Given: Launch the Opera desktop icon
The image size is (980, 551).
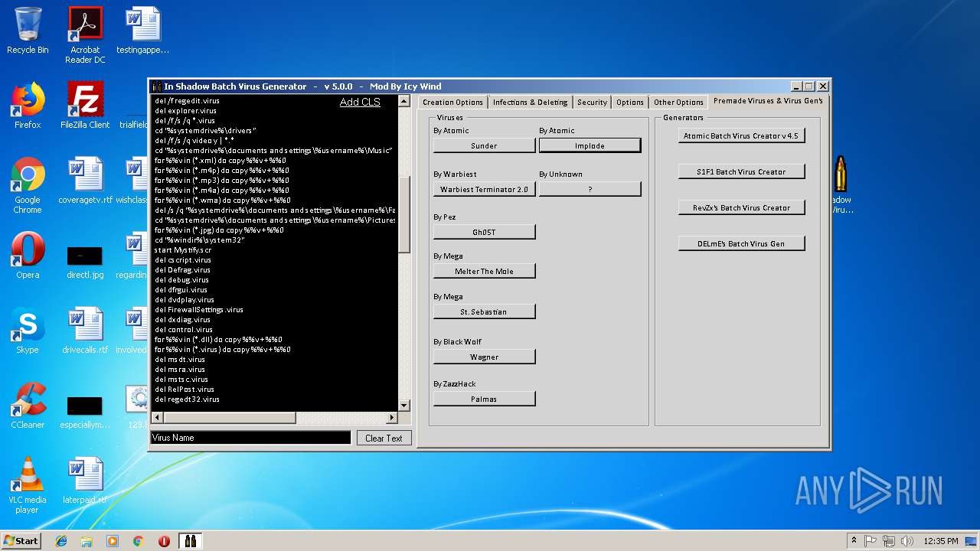Looking at the screenshot, I should pyautogui.click(x=28, y=256).
